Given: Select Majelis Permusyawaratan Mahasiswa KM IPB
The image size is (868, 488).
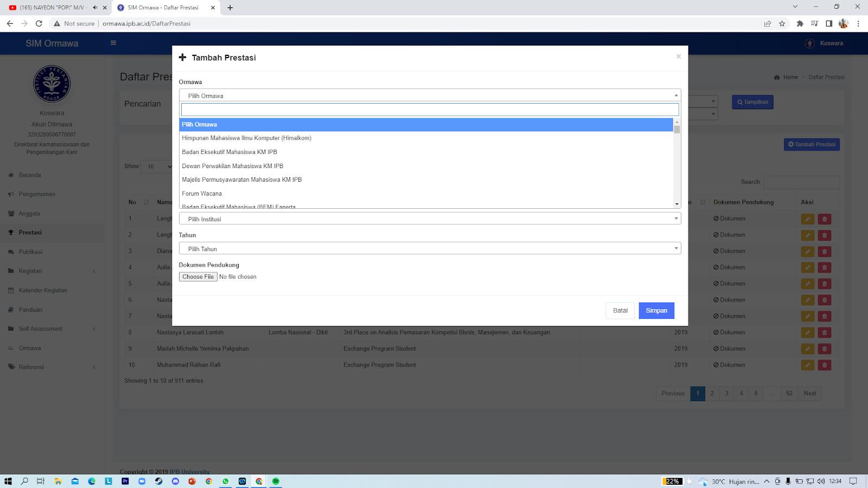Looking at the screenshot, I should (x=426, y=179).
